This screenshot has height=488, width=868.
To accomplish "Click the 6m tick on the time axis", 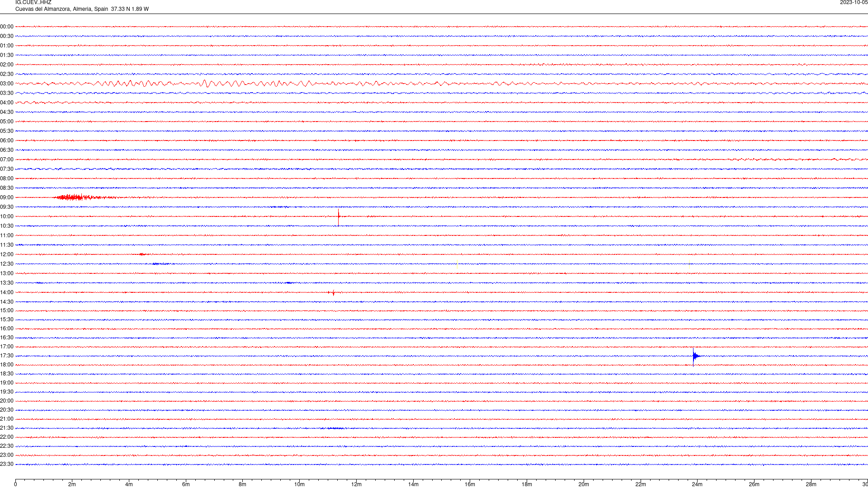I will (186, 484).
